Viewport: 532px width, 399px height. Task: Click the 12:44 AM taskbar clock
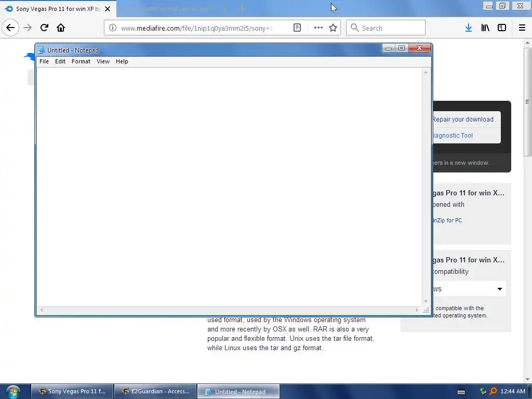click(513, 391)
